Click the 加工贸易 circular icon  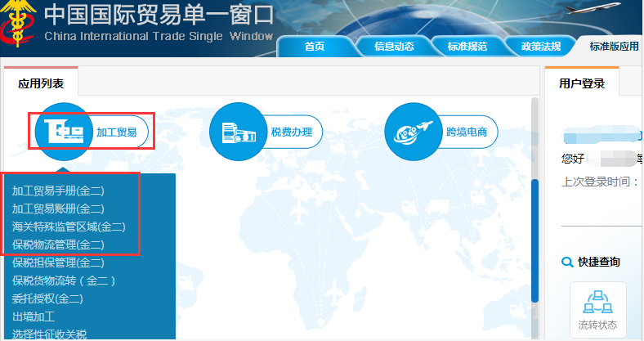(x=64, y=132)
